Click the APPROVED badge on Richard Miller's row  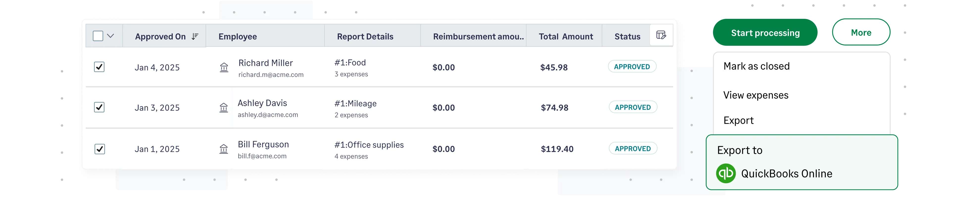pyautogui.click(x=632, y=66)
